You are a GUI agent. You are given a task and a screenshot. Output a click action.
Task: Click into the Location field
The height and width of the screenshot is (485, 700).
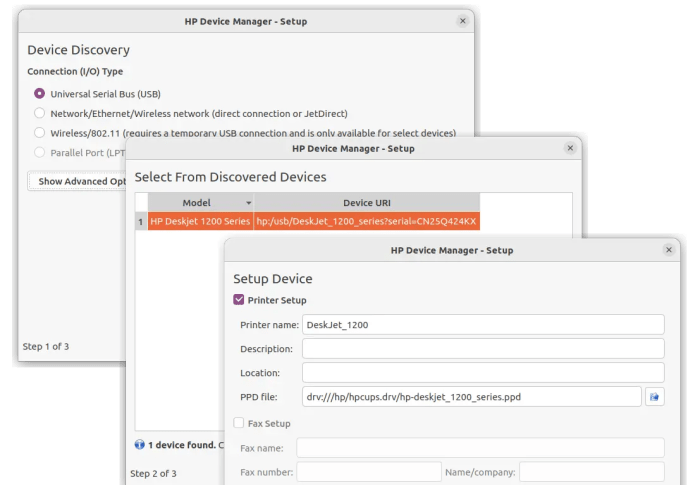[483, 372]
